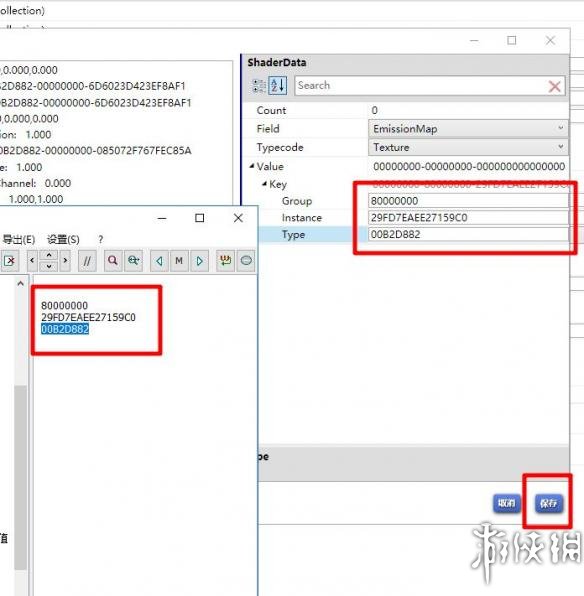The image size is (584, 596).
Task: Click the 29FD7EAEE27159C0 line in the text editor
Action: click(88, 317)
